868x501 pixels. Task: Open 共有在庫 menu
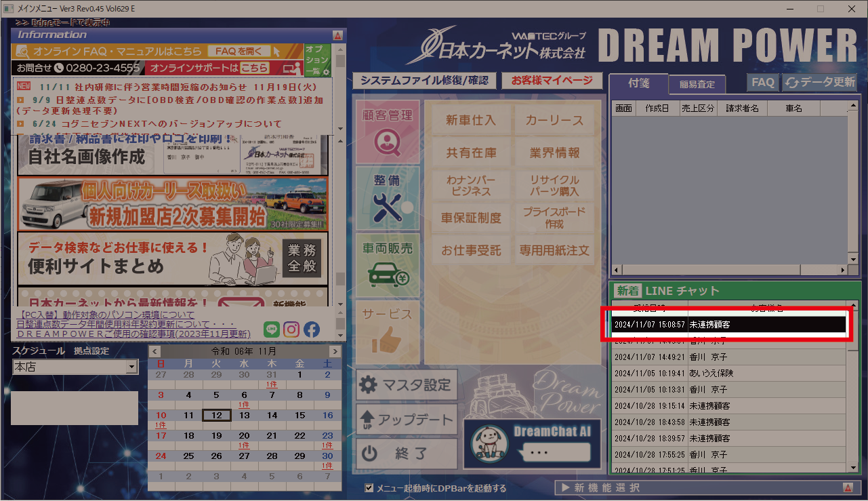tap(471, 153)
